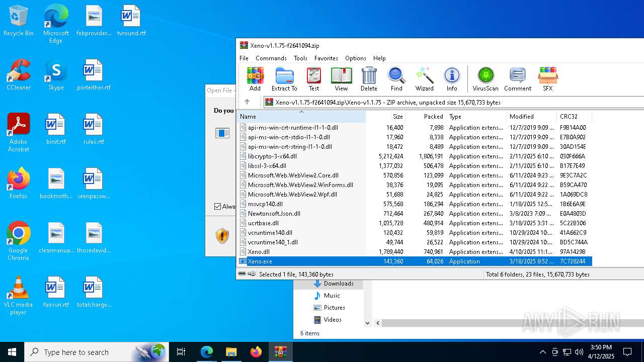Open Task View button on taskbar

click(x=181, y=352)
